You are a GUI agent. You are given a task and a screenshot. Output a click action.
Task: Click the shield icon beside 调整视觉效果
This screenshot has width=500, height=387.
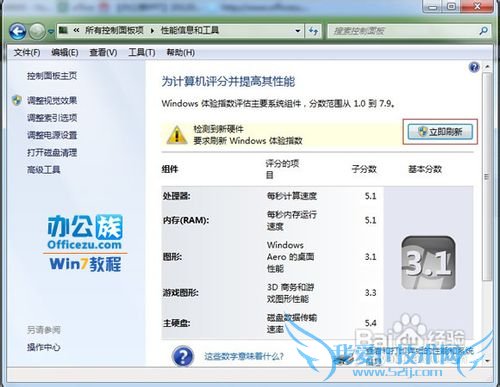17,100
